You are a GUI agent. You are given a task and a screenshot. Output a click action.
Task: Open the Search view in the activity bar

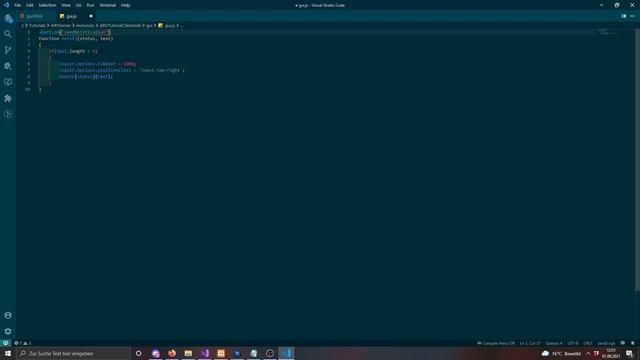(x=8, y=34)
